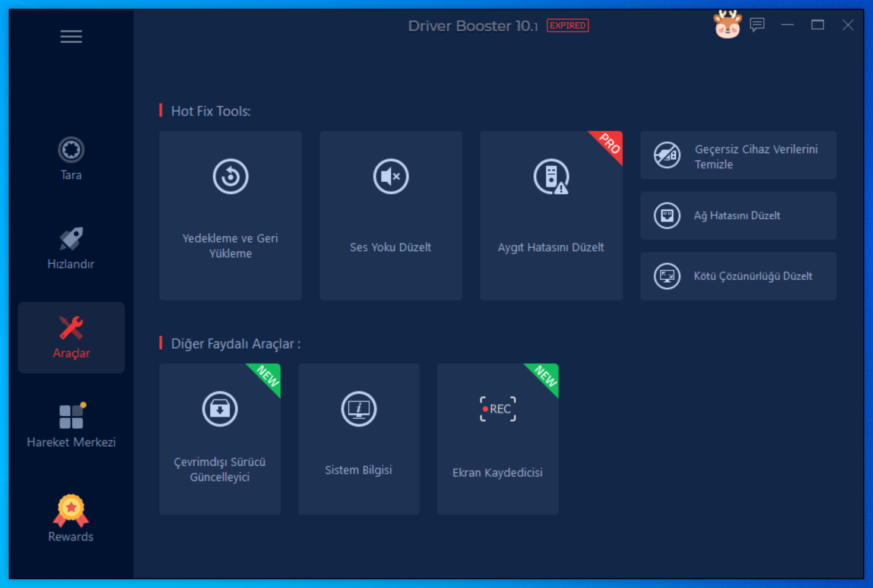Close the Driver Booster window
The height and width of the screenshot is (588, 873).
(x=848, y=25)
